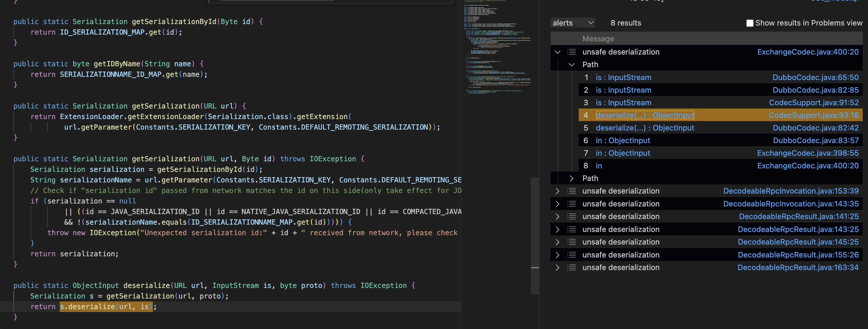
Task: Open CodecSupport.java:91:52 location link
Action: pos(814,103)
